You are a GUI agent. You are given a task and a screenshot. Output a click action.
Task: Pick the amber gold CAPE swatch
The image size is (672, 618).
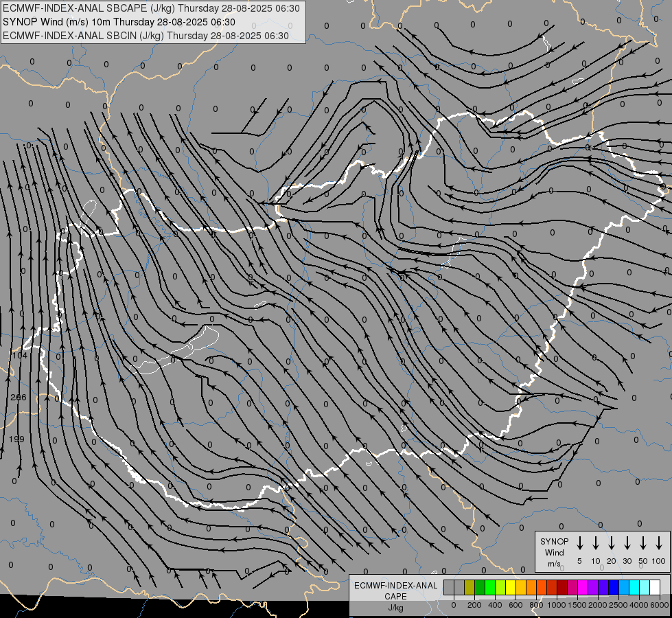click(521, 587)
